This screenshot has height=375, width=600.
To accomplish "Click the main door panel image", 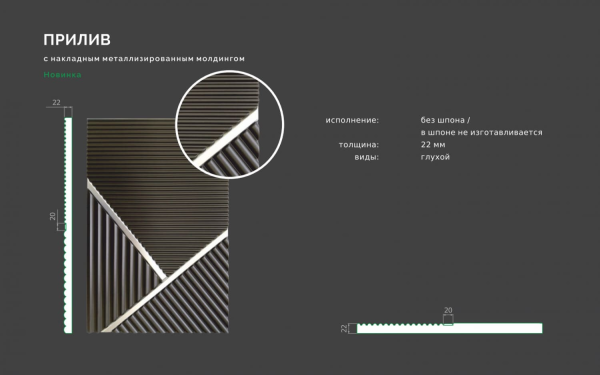I will (158, 225).
